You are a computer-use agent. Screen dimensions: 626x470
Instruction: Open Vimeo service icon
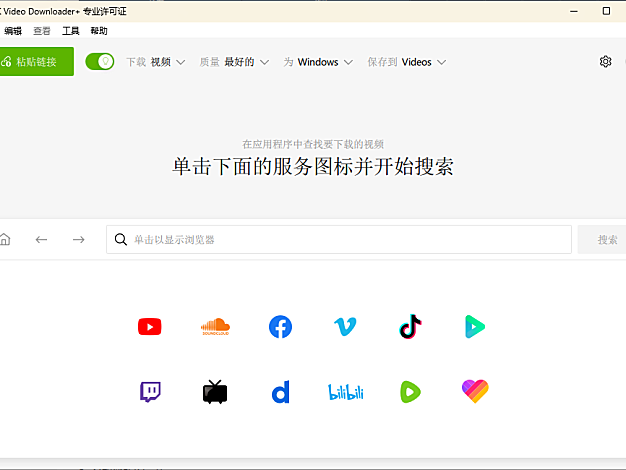click(x=345, y=327)
